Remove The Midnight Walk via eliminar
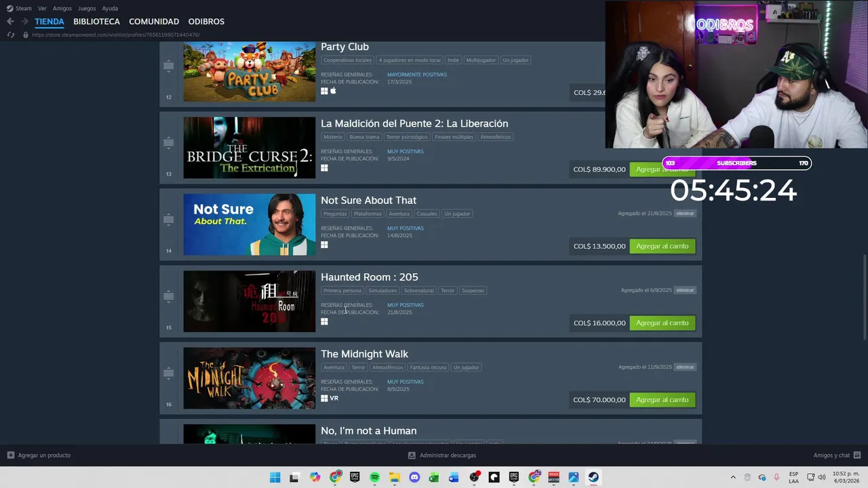Viewport: 868px width, 488px height. (x=685, y=367)
